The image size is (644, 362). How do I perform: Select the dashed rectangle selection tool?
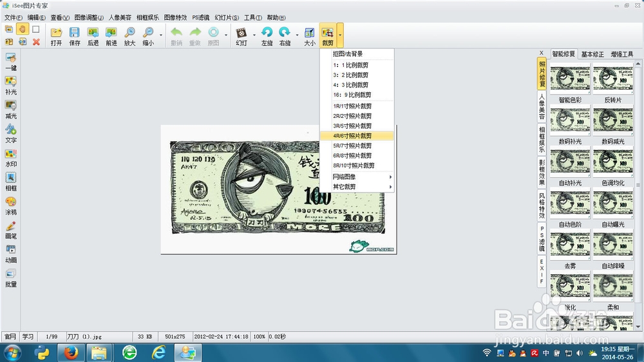(x=36, y=29)
